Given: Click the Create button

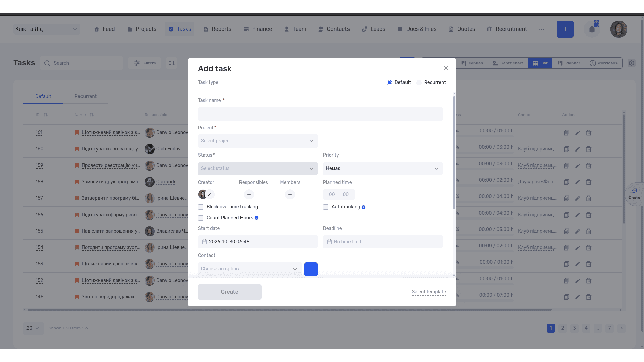Looking at the screenshot, I should tap(230, 292).
